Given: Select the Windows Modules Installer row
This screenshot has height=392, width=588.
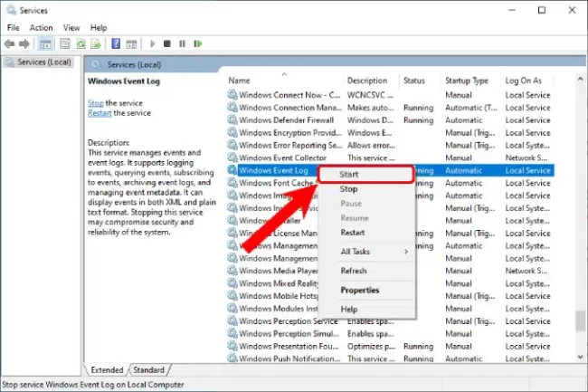Looking at the screenshot, I should (391, 309).
